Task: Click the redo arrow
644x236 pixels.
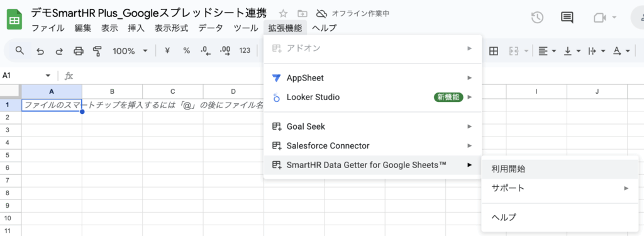Action: pos(59,51)
